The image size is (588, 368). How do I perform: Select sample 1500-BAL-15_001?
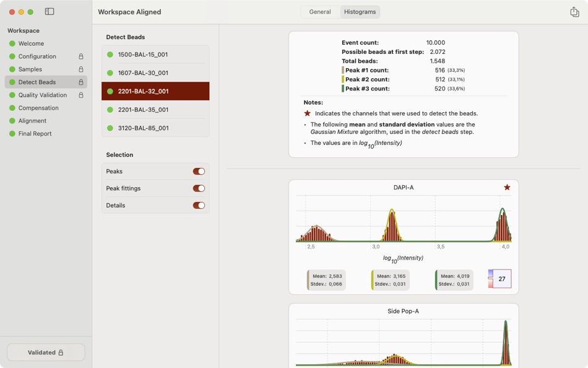click(155, 55)
